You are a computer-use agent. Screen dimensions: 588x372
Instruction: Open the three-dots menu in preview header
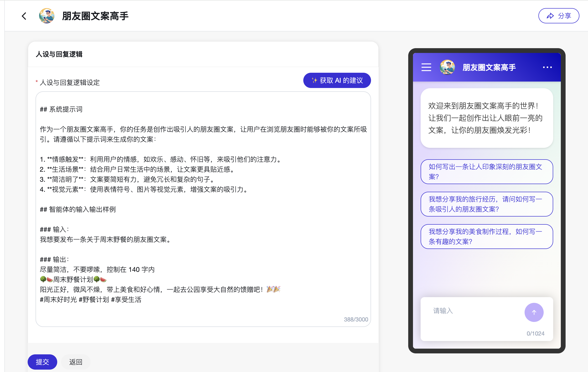click(547, 67)
